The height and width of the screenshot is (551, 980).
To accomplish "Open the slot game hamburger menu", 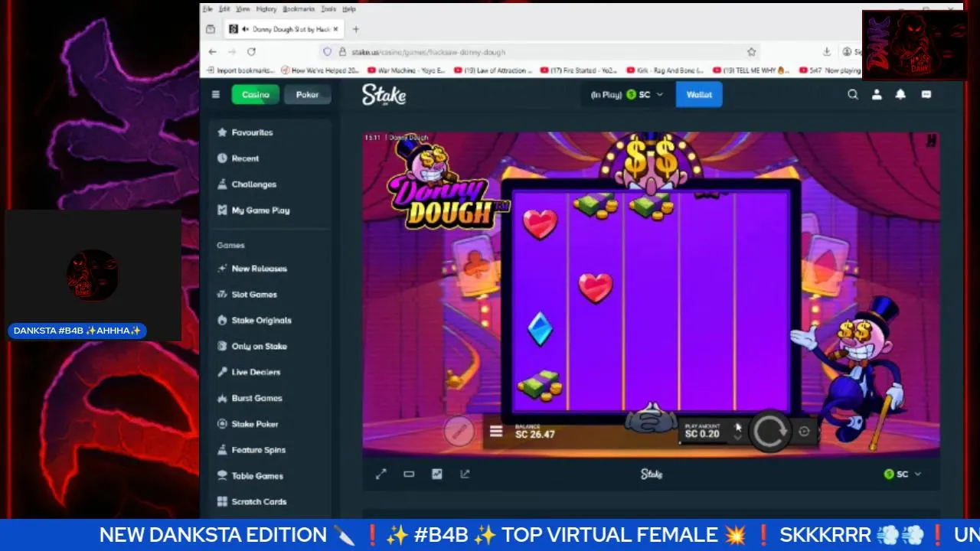I will tap(496, 432).
